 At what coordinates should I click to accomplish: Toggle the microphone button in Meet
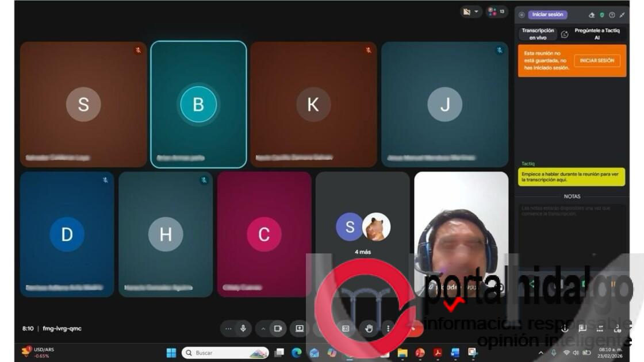point(243,328)
